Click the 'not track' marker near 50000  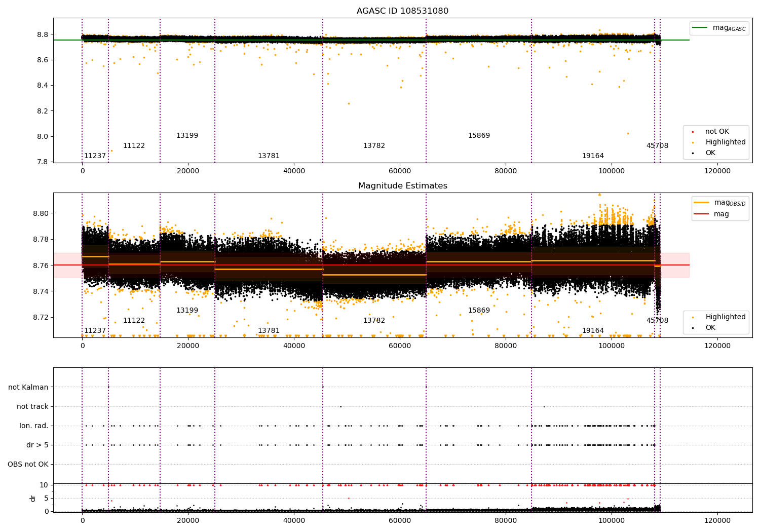(340, 406)
